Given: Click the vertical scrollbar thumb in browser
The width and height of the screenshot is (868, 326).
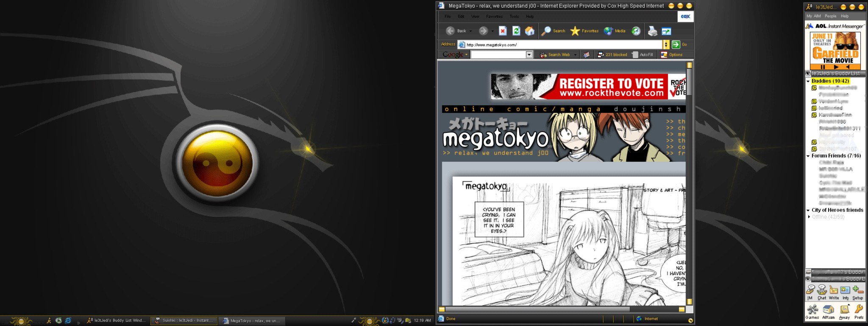Looking at the screenshot, I should [x=690, y=82].
